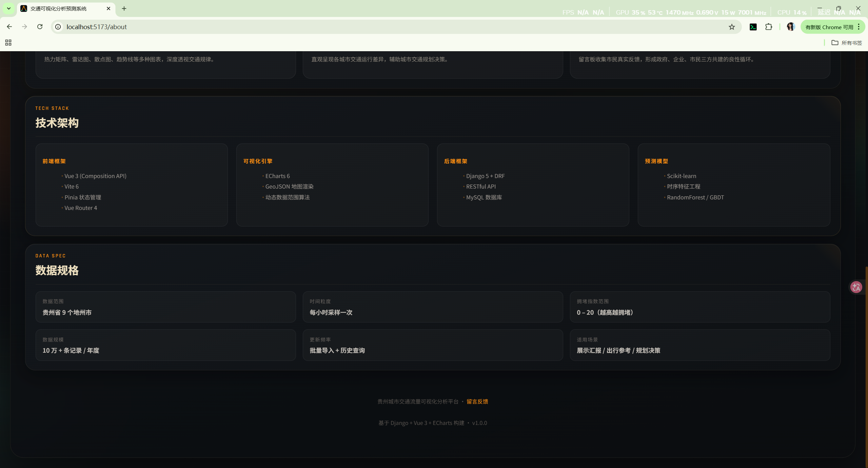Click the 有新版 Chrome 可用 update button
Viewport: 868px width, 468px height.
[829, 27]
